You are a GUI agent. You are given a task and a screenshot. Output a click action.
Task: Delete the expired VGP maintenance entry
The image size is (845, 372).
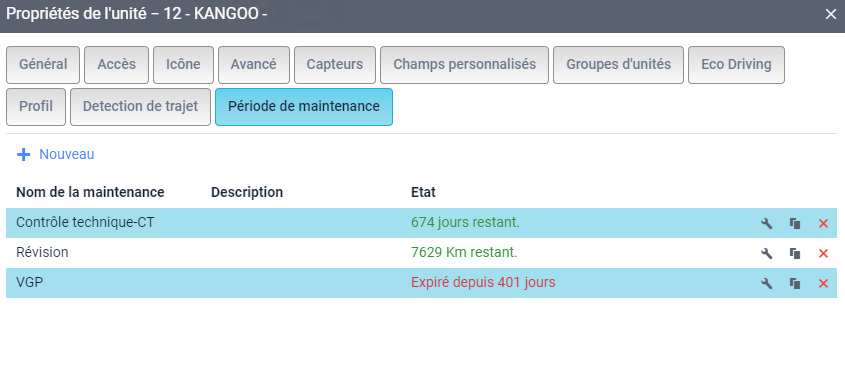click(x=823, y=283)
